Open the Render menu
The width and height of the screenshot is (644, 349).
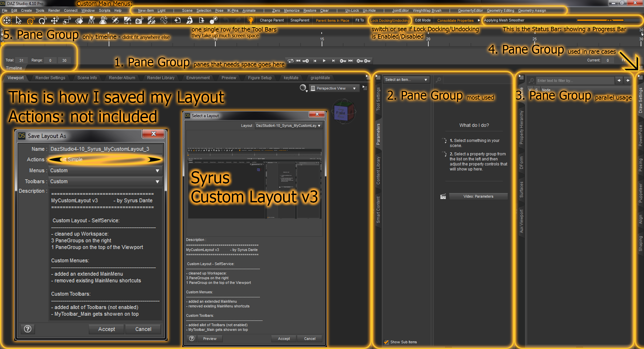pos(54,10)
